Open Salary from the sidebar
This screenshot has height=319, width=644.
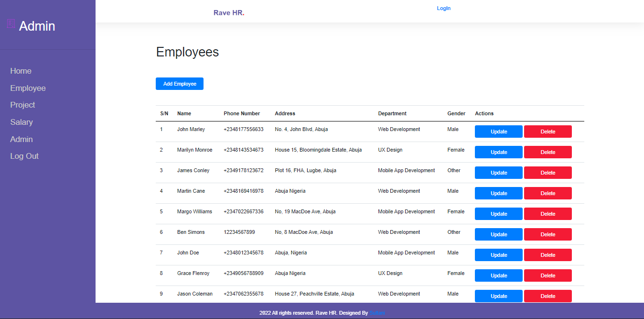tap(21, 122)
